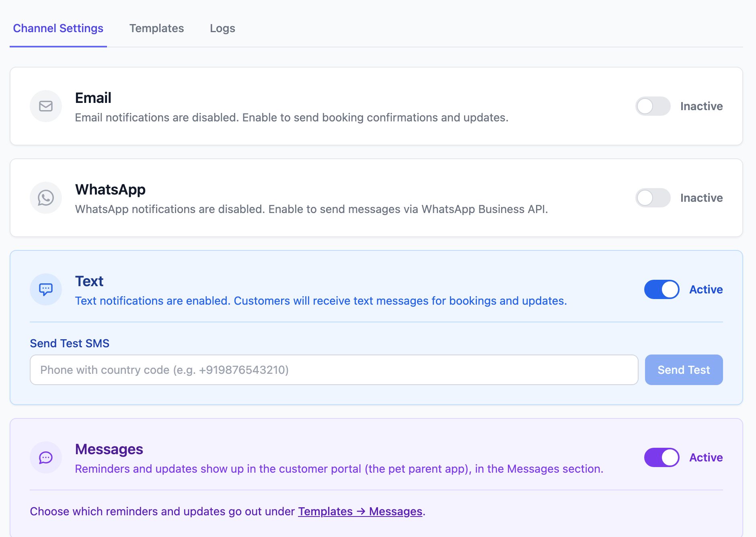Viewport: 756px width, 537px height.
Task: Disable the Text notifications toggle
Action: tap(662, 289)
